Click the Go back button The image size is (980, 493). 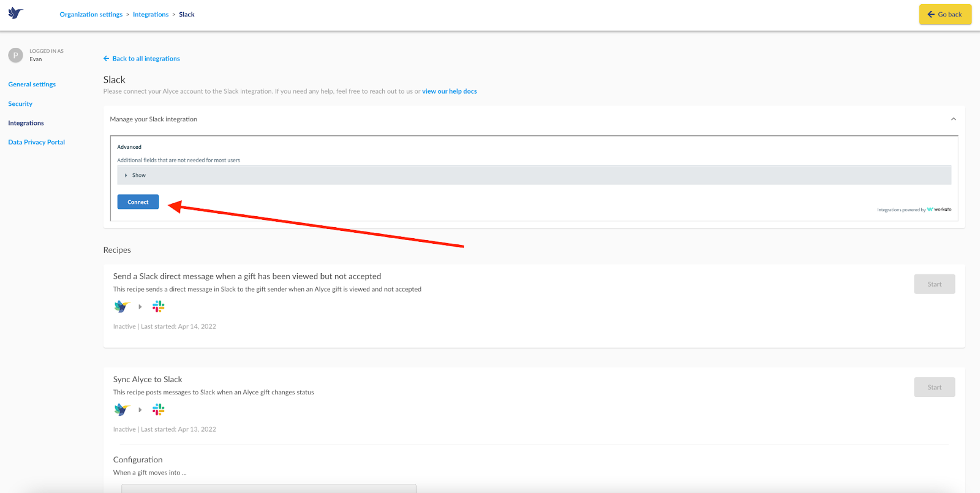point(945,14)
